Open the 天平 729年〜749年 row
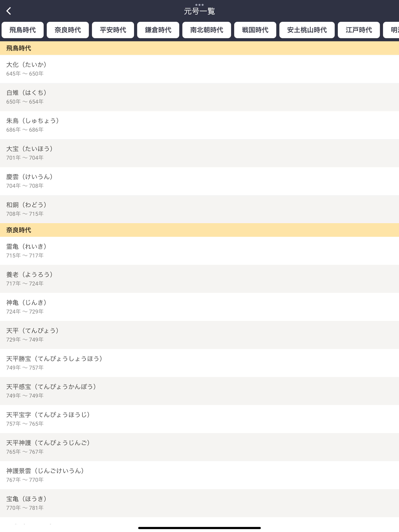The width and height of the screenshot is (399, 532). 199,335
